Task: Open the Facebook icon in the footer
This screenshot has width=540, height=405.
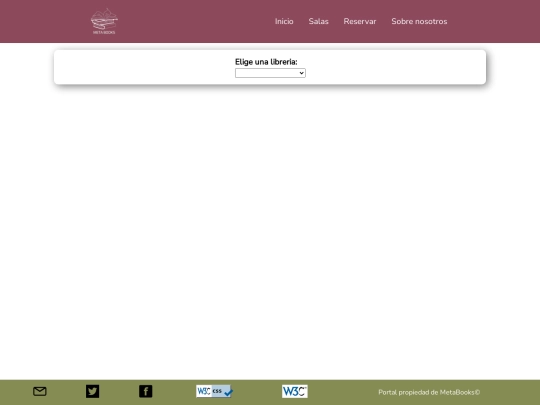Action: pos(146,391)
